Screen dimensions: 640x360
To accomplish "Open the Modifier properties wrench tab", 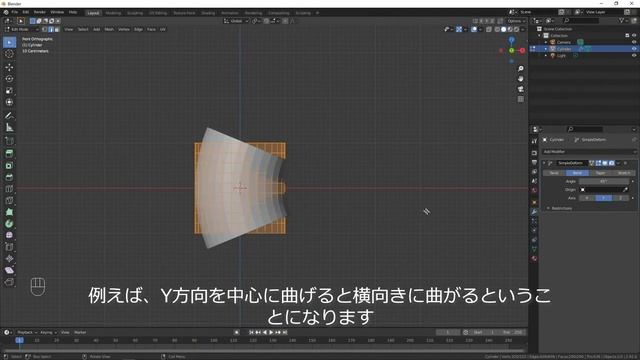I will pyautogui.click(x=534, y=211).
